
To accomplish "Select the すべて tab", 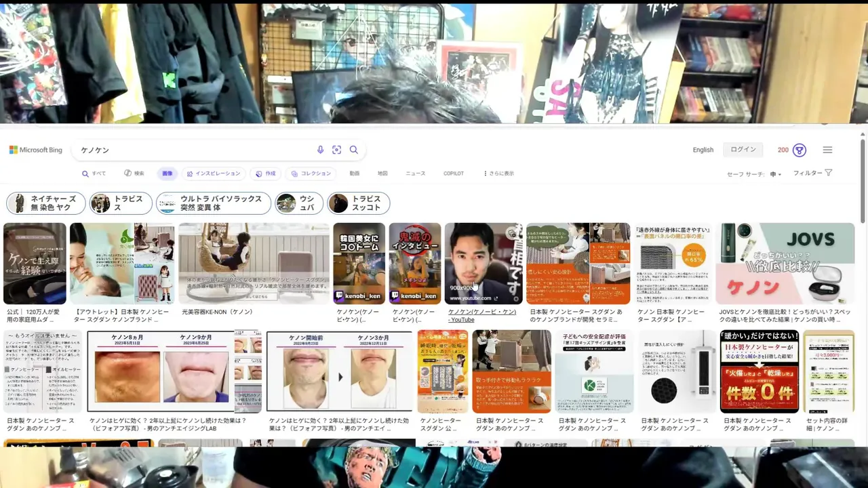I will click(94, 174).
